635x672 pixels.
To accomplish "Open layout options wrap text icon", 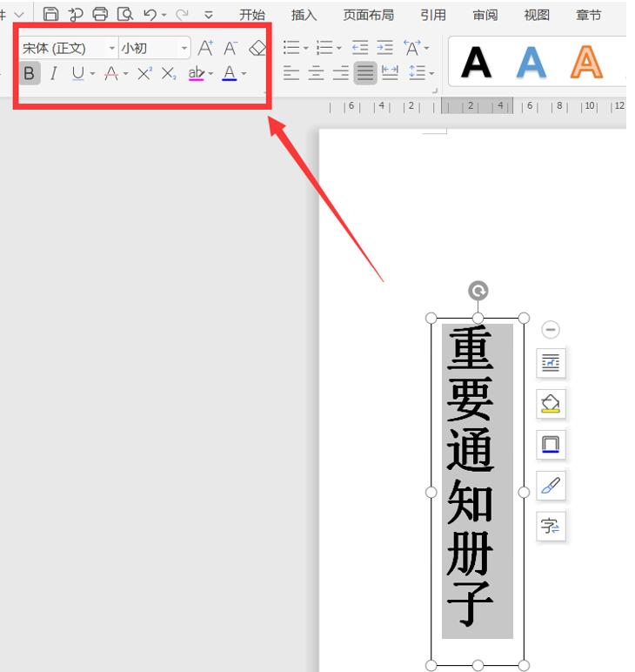I will [551, 363].
